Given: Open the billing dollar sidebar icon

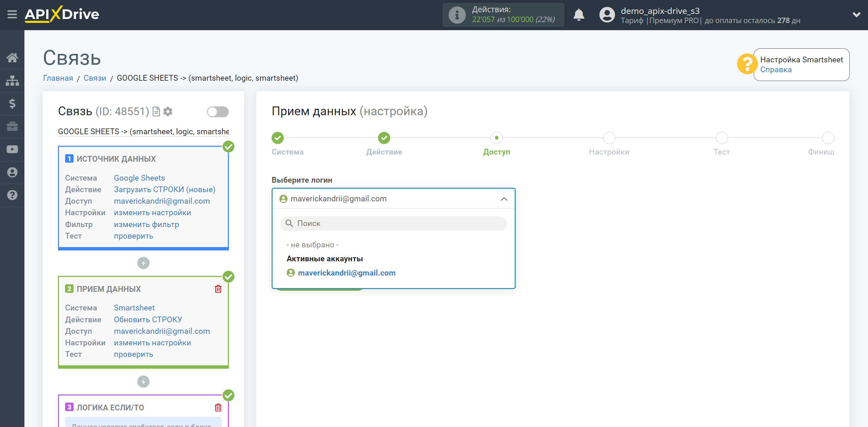Looking at the screenshot, I should 12,103.
